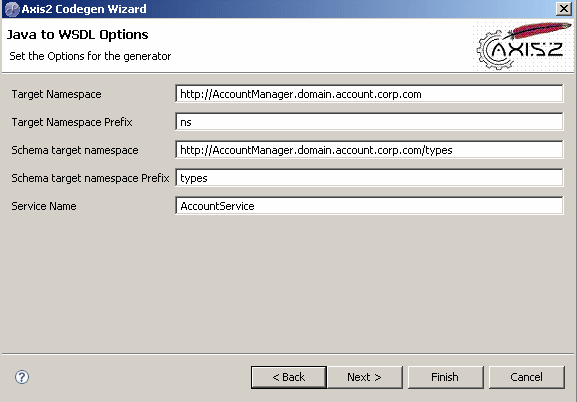Screen dimensions: 577x402
Task: Proceed with the Next > button
Action: (x=364, y=377)
